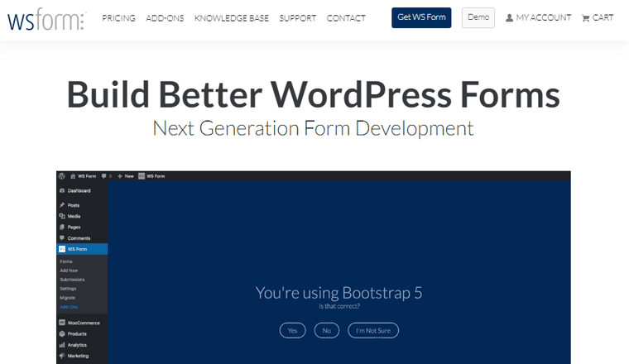Viewport: 629px width, 364px height.
Task: Click the Marketing megaphone icon
Action: tap(62, 356)
